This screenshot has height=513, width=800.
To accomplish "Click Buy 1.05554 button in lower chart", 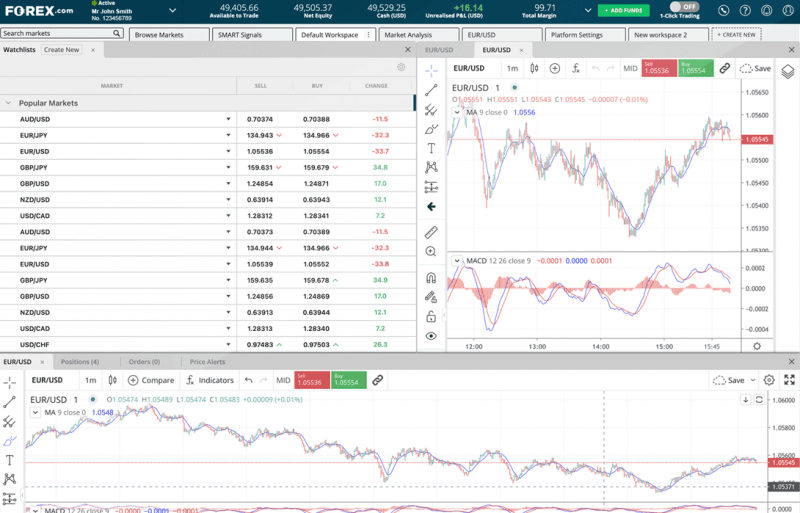I will [x=348, y=380].
